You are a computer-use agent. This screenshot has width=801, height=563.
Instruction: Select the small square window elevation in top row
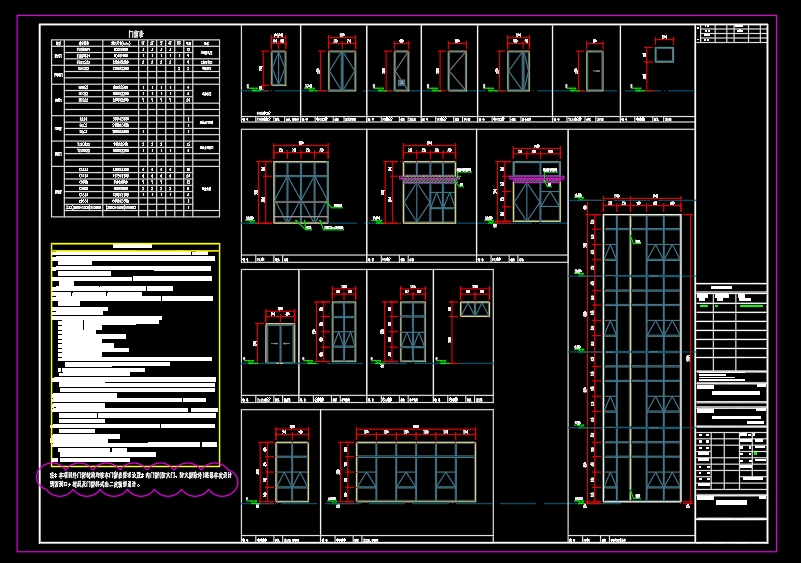pyautogui.click(x=664, y=55)
